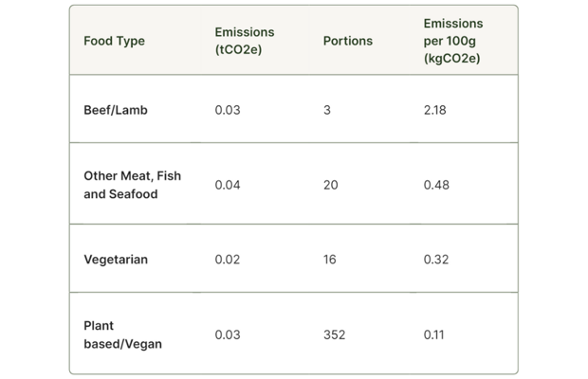Screen dimensions: 588x379
Task: Click Vegetarian per-100g value 0.32
Action: point(436,260)
